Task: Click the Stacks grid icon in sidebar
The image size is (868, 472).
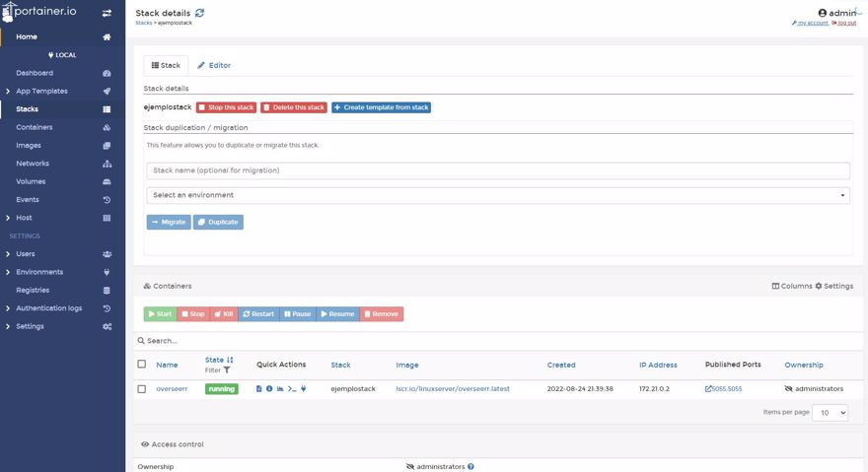Action: (x=107, y=109)
